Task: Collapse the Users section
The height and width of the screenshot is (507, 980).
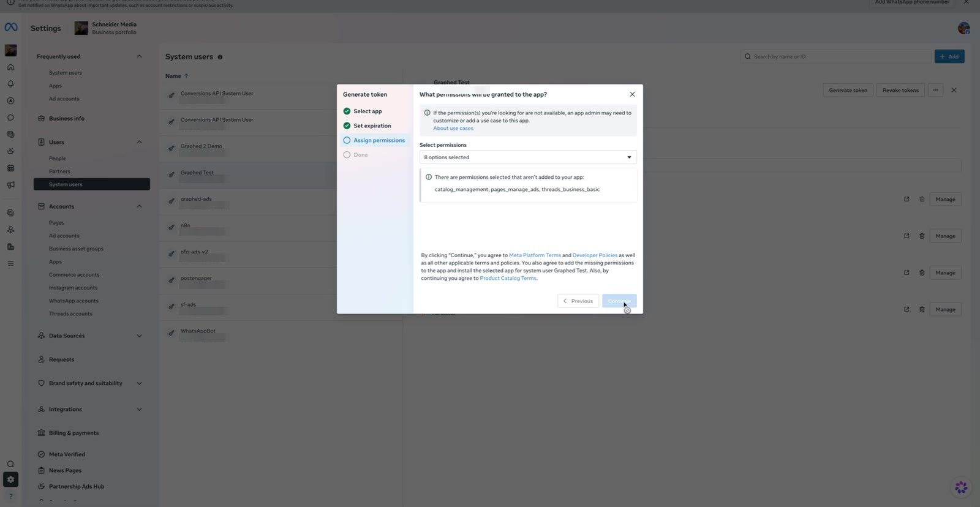Action: coord(139,142)
